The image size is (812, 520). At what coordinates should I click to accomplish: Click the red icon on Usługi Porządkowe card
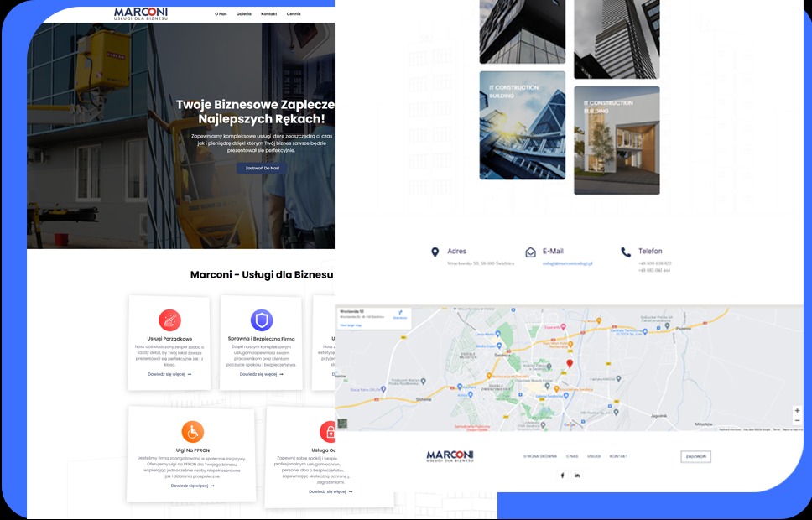pyautogui.click(x=169, y=320)
